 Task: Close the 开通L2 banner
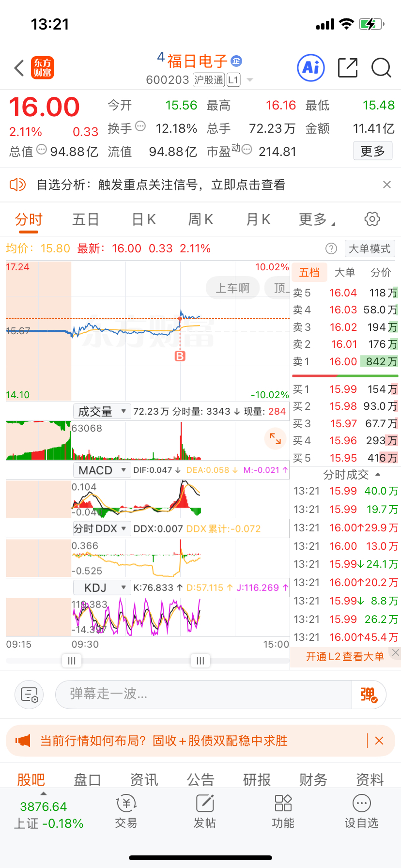(396, 652)
